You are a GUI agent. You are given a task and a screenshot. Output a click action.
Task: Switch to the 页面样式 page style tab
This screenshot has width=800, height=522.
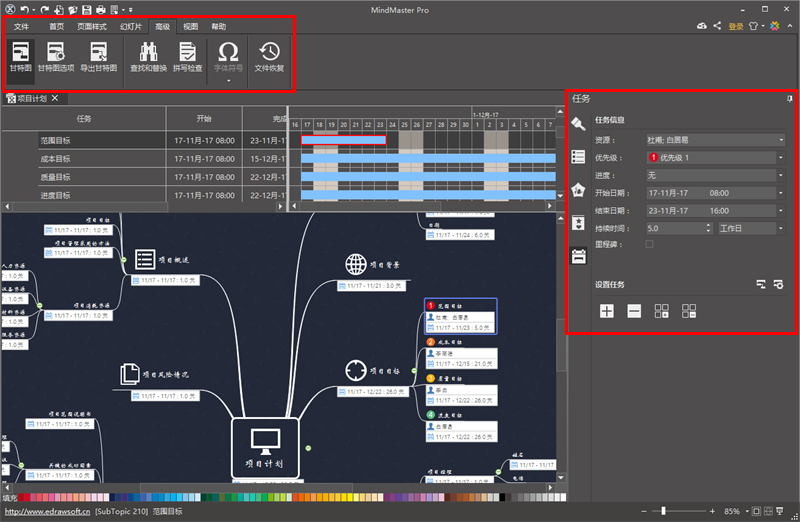92,27
